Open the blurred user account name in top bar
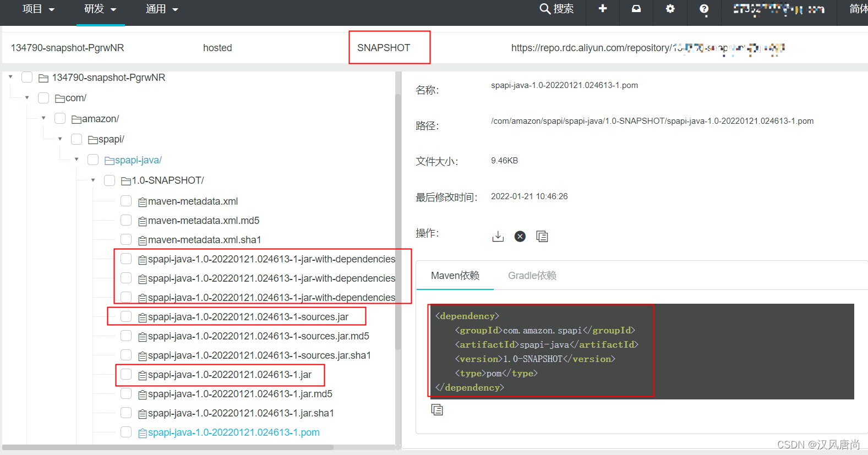 click(x=779, y=9)
